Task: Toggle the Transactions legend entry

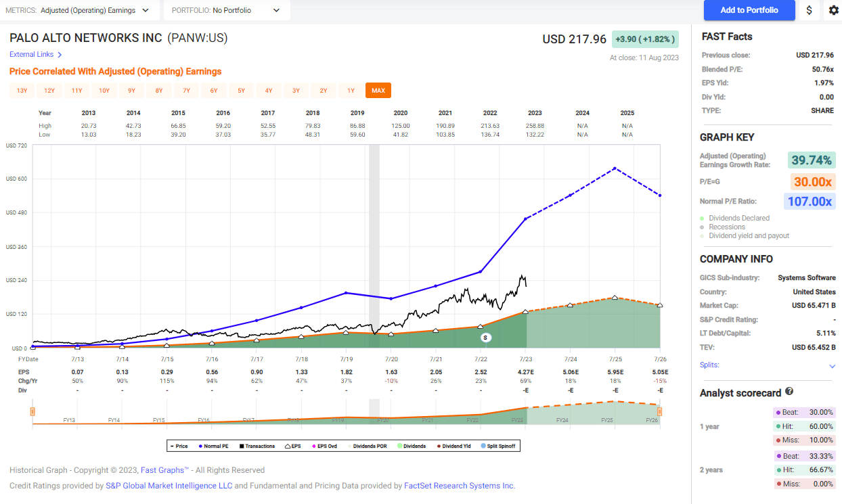Action: coord(256,446)
